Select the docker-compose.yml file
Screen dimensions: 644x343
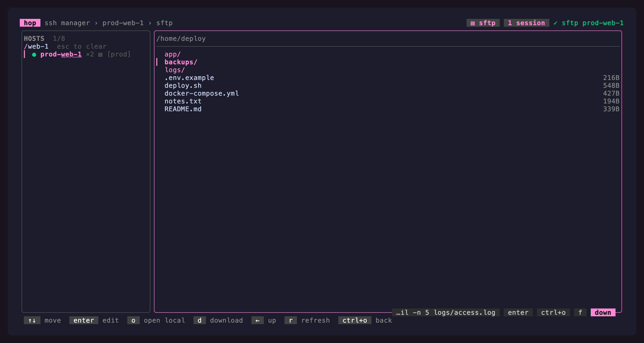pyautogui.click(x=201, y=93)
